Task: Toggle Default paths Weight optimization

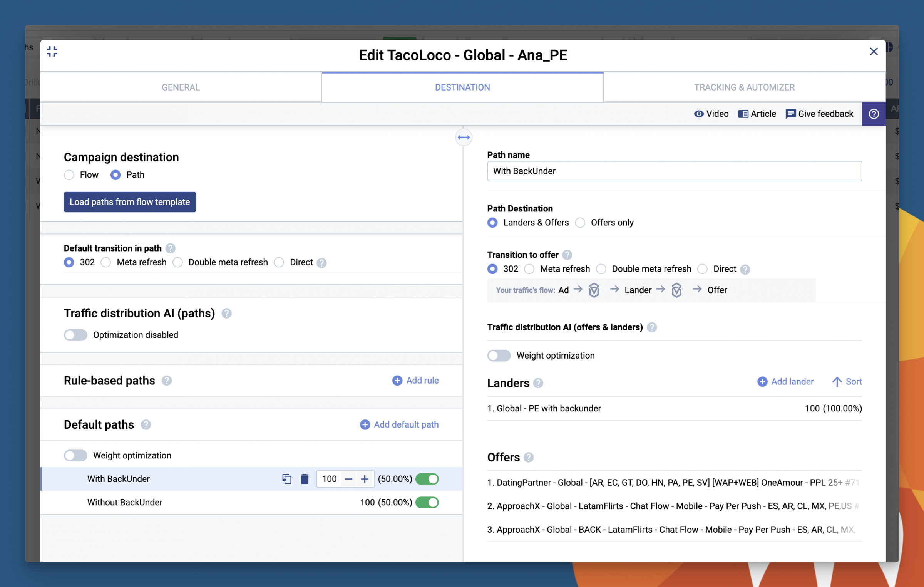Action: [75, 455]
